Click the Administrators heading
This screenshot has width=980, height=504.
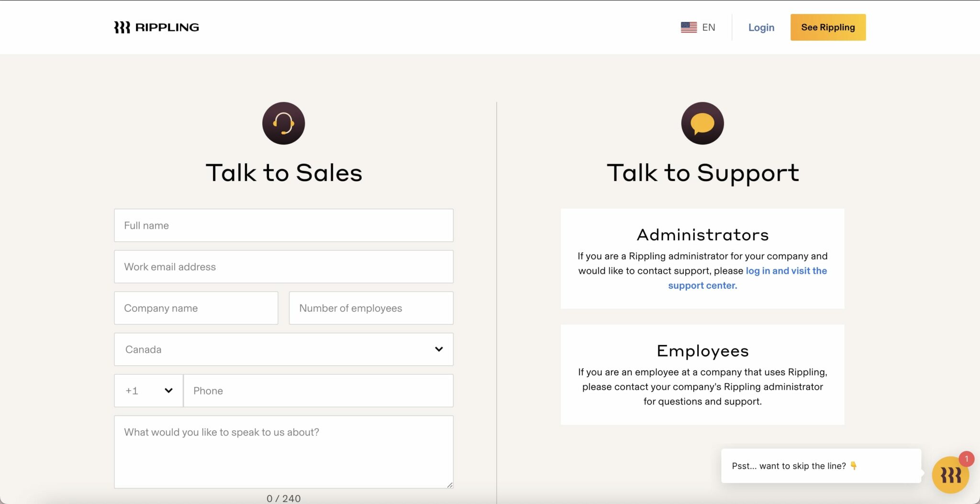(x=702, y=235)
